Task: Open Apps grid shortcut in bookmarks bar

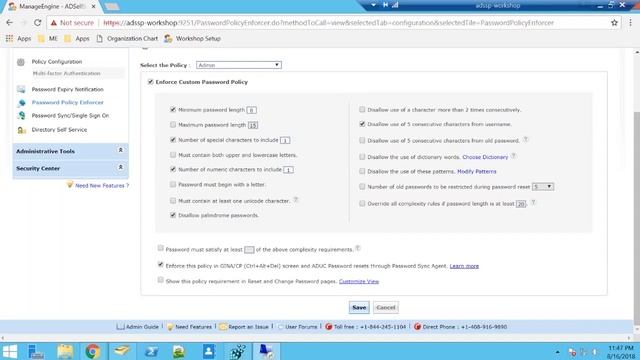Action: pos(9,38)
